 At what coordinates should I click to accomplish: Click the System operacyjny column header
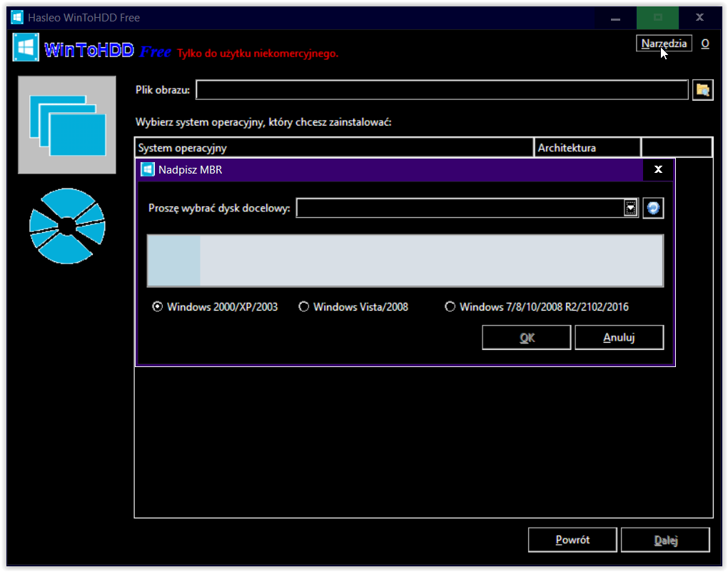[x=334, y=148]
